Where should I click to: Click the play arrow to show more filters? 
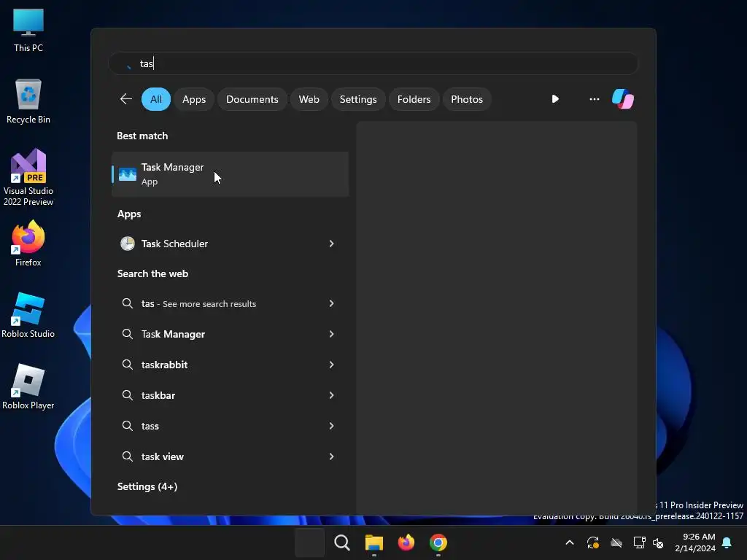[555, 99]
